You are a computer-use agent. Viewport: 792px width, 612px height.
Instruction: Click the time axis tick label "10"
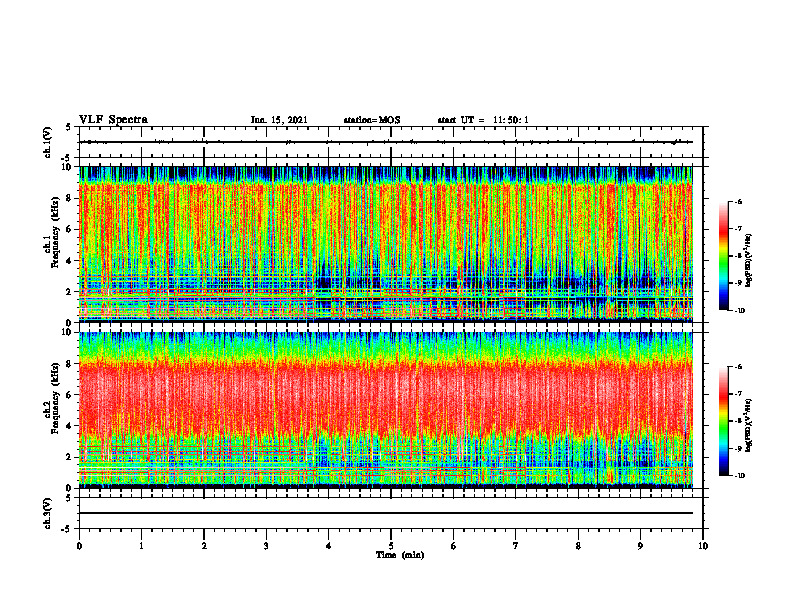703,546
